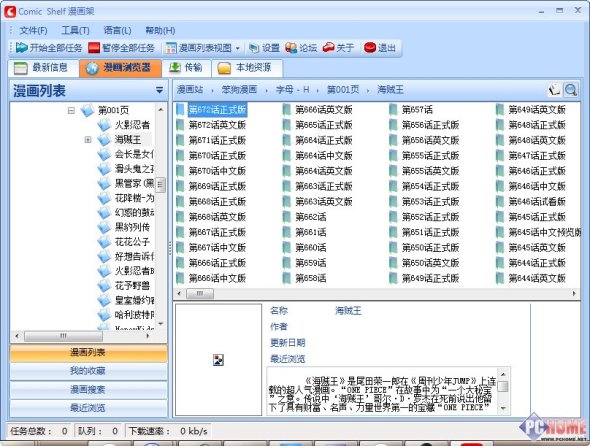Open the 帮助(H) menu
This screenshot has height=446, width=590.
(160, 30)
